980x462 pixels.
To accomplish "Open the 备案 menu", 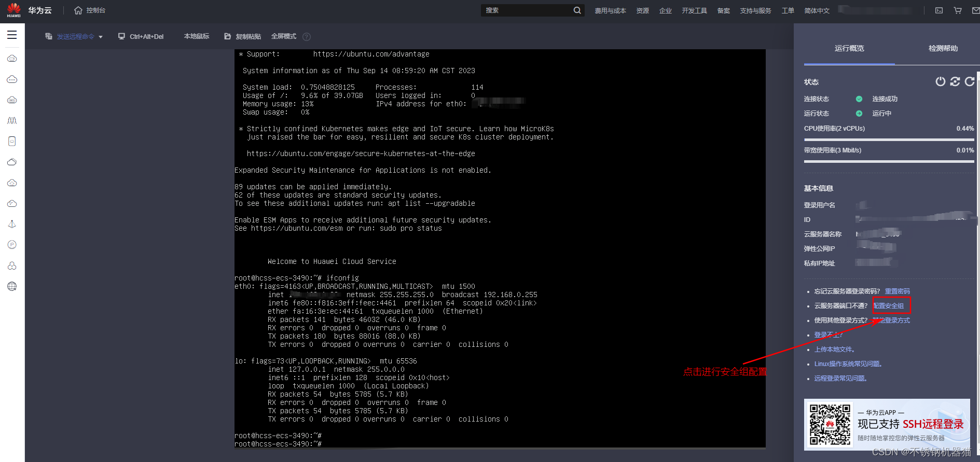I will pos(724,11).
